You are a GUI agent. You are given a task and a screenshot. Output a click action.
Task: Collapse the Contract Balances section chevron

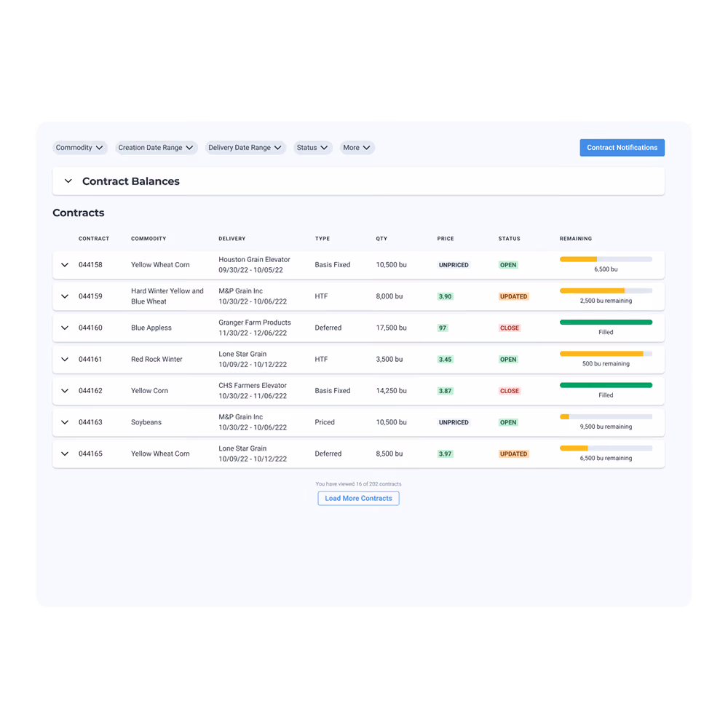(x=68, y=181)
